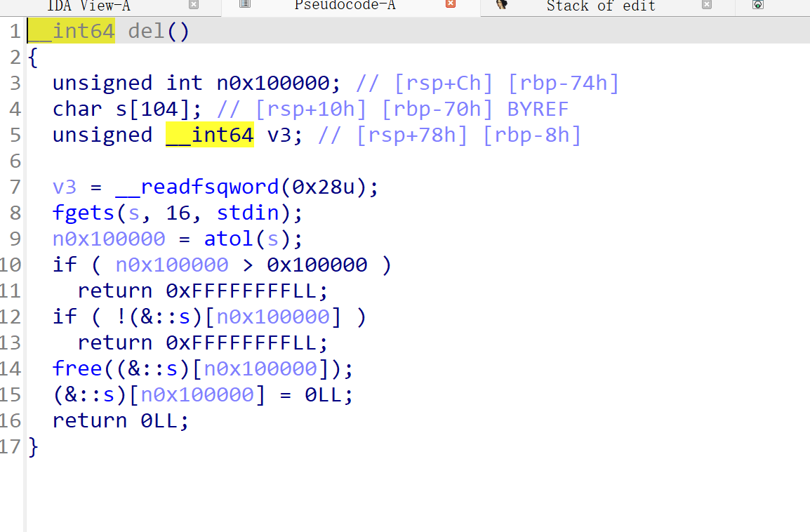The height and width of the screenshot is (532, 810).
Task: Open the Stack of edit tab
Action: click(601, 6)
